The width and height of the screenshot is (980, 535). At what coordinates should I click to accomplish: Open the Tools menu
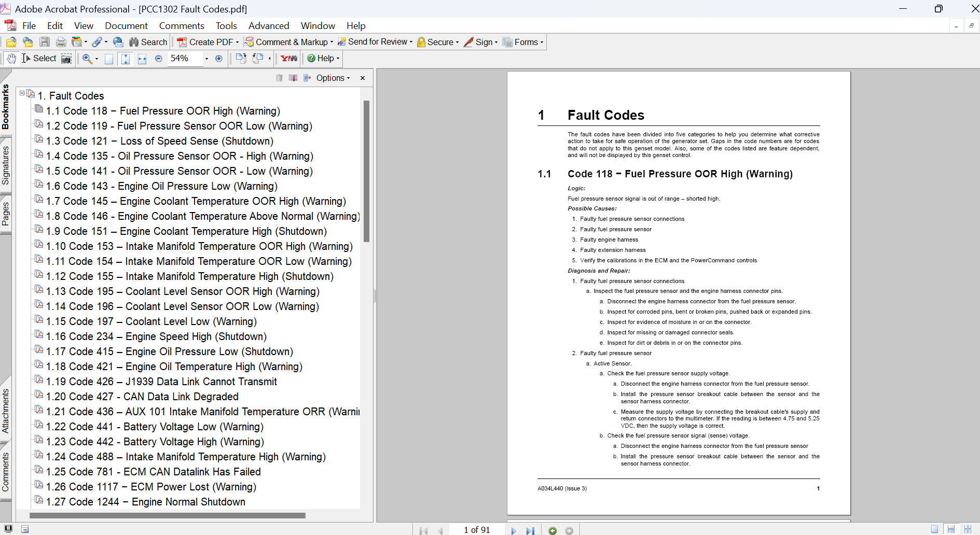(x=226, y=26)
